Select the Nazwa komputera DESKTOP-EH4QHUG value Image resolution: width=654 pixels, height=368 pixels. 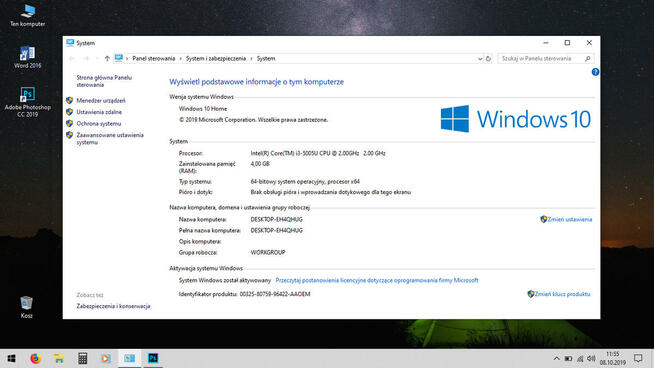(x=277, y=219)
